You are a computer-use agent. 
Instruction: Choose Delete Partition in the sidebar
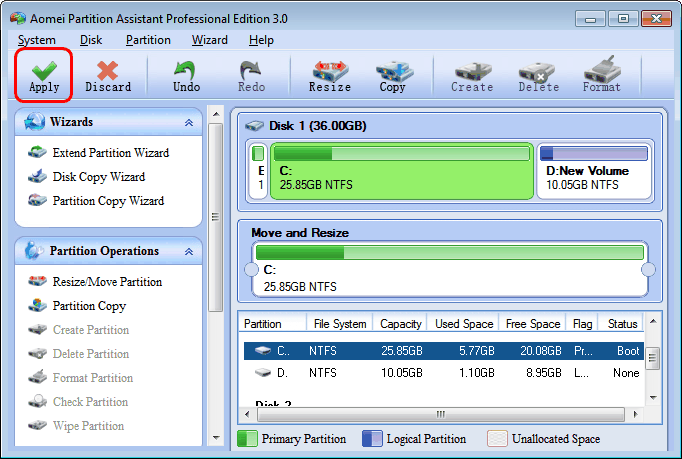click(78, 354)
